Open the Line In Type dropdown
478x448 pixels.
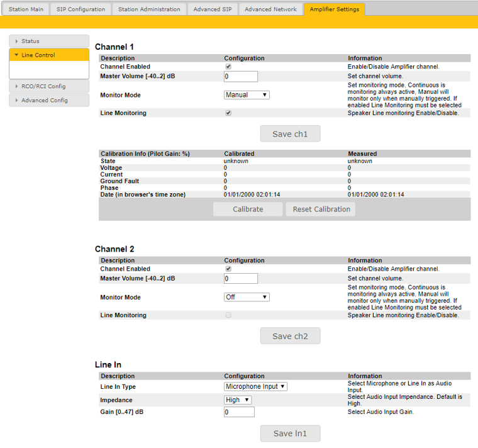[255, 386]
